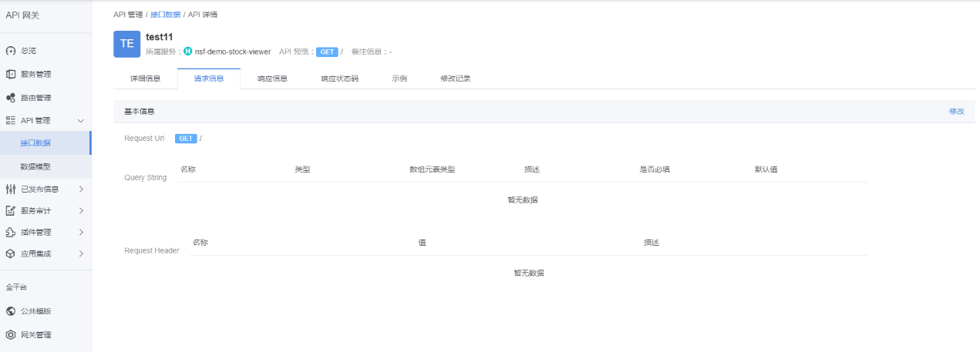Click the 服务管理 service management icon
The image size is (980, 352).
11,75
